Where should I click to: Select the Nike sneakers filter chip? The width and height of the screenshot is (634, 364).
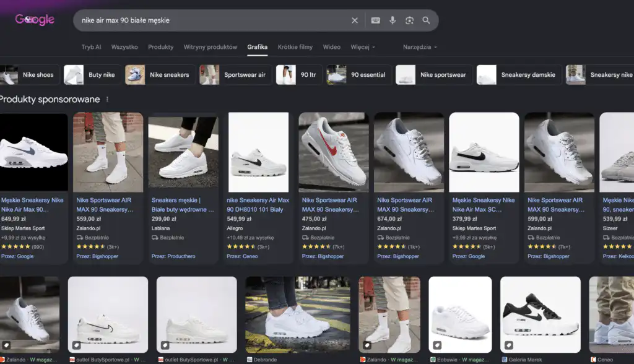click(160, 75)
